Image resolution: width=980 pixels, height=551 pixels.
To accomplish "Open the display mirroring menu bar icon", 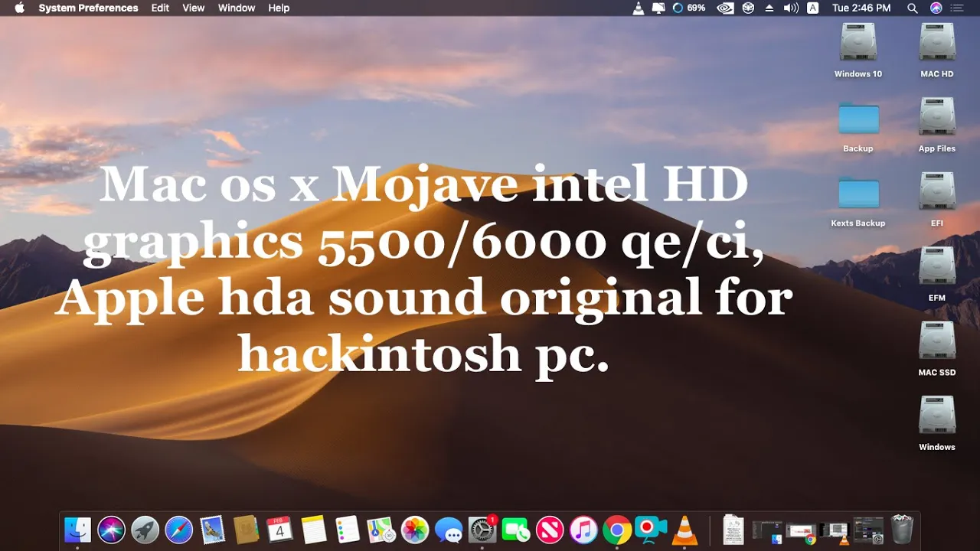I will tap(658, 8).
